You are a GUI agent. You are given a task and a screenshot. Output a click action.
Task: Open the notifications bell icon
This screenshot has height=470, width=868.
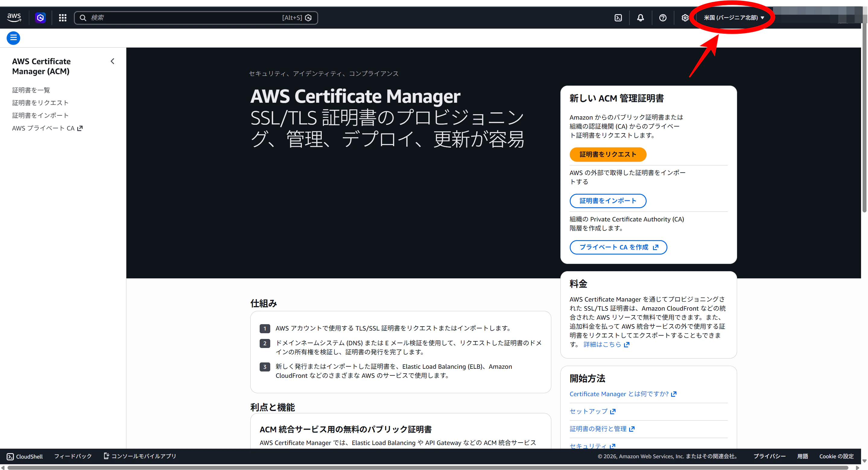[640, 17]
